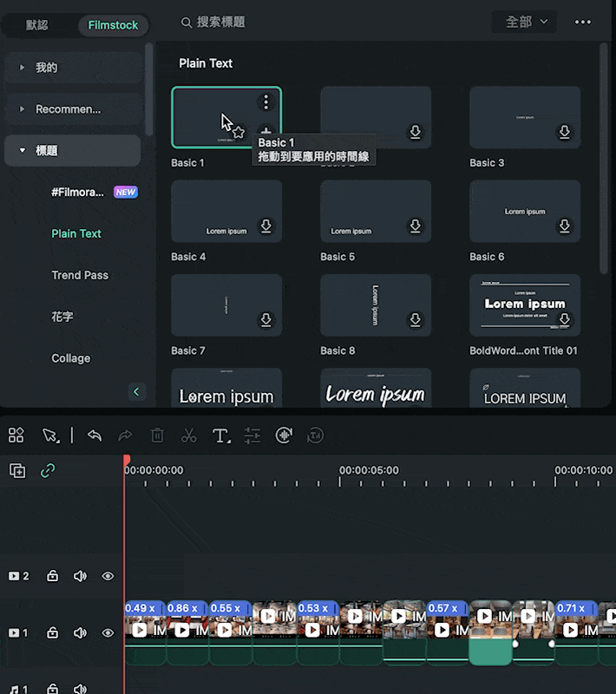Click the category sidebar scrollbar
This screenshot has height=694, width=616.
click(149, 89)
